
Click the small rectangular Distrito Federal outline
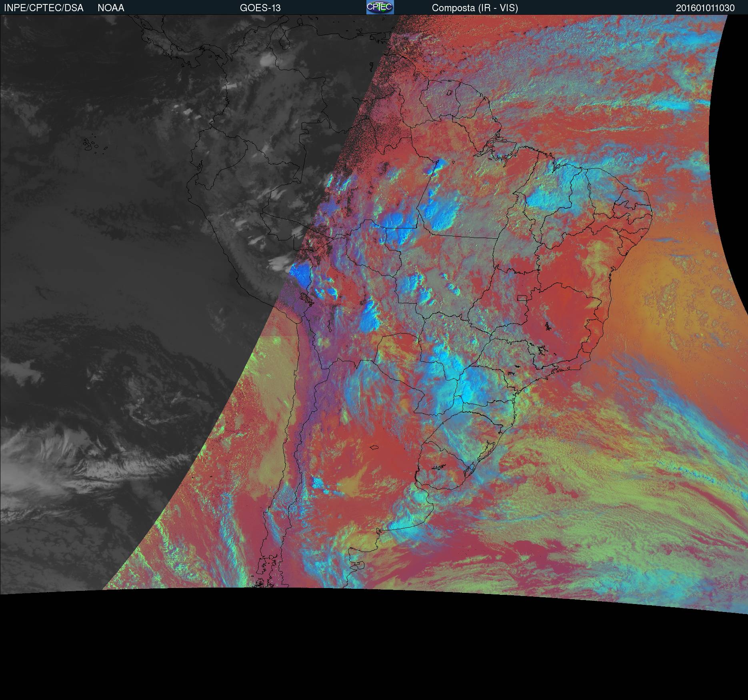[522, 298]
